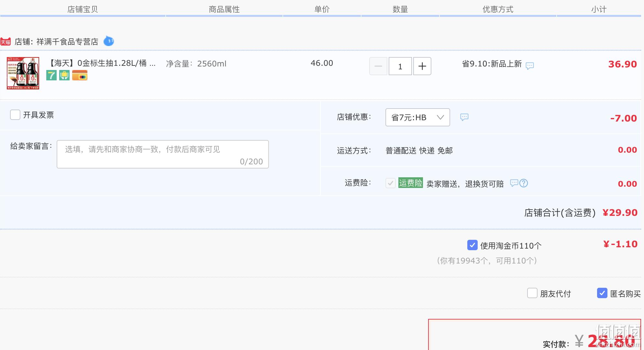Image resolution: width=644 pixels, height=350 pixels.
Task: Click the 优惠方式 column header
Action: (498, 9)
